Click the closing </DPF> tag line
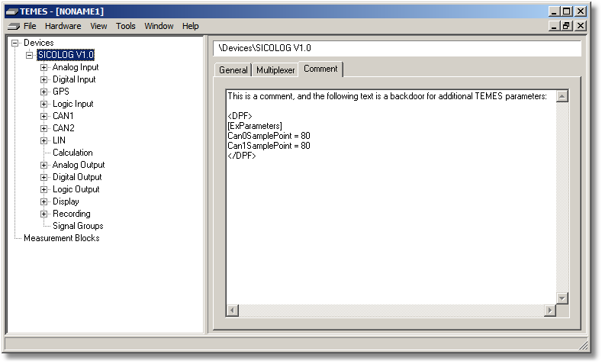 tap(242, 156)
